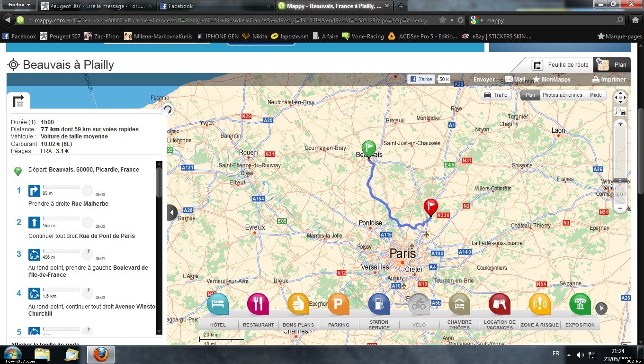Open the Bons Plans thumbs-up icon
The image size is (644, 364).
coord(298,304)
